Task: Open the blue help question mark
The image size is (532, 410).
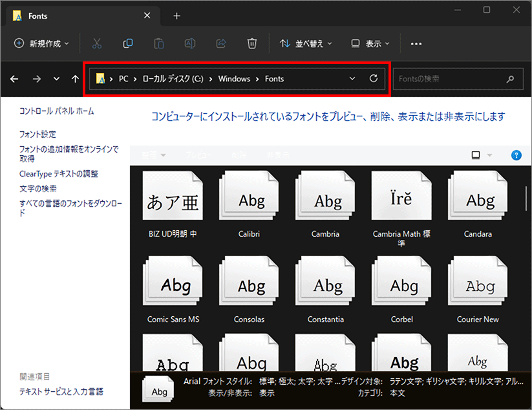Action: point(516,155)
